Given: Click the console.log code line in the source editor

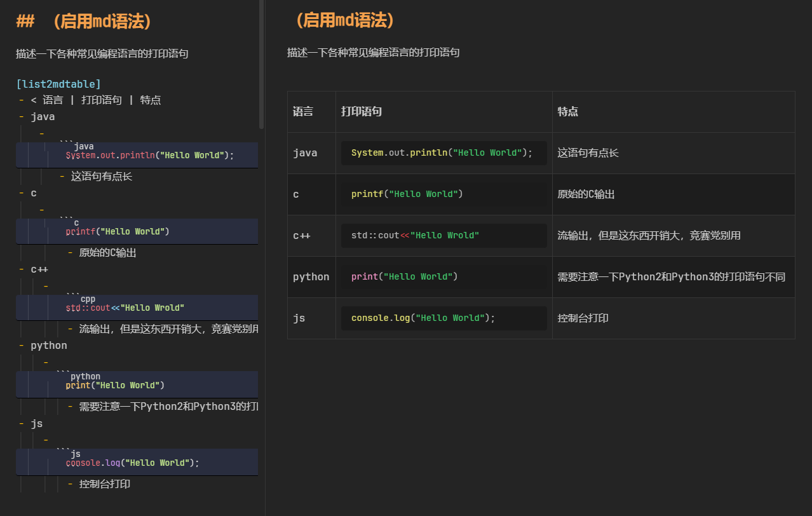Looking at the screenshot, I should [x=133, y=463].
